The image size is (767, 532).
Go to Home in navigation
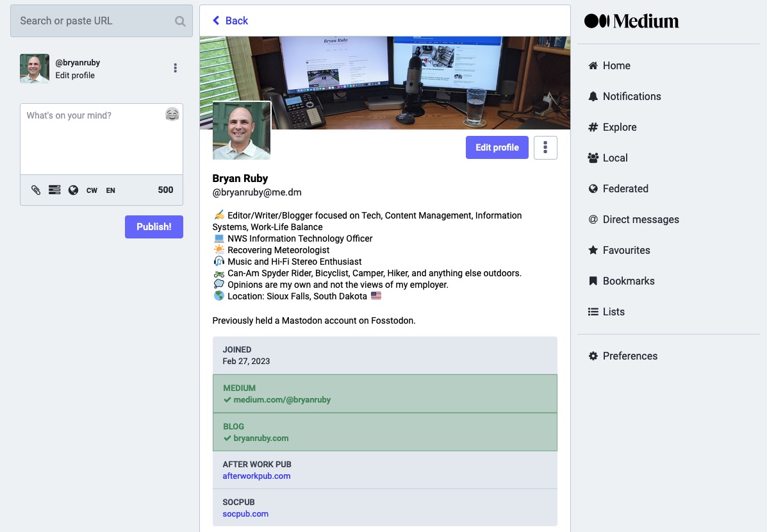pyautogui.click(x=616, y=65)
